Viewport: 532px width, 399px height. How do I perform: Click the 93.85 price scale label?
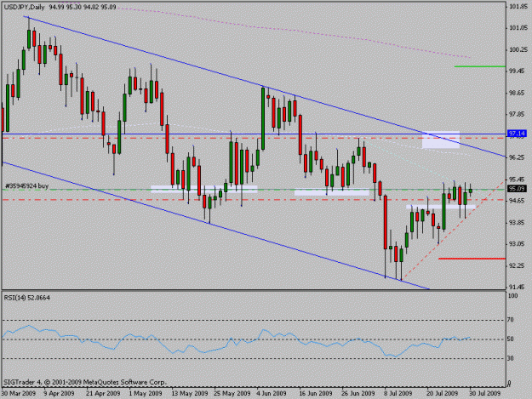pyautogui.click(x=518, y=222)
